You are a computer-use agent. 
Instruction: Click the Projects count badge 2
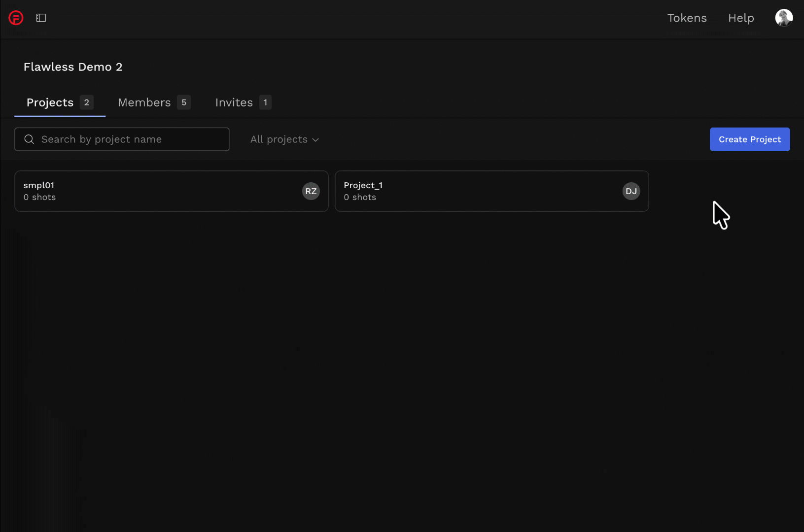(87, 102)
